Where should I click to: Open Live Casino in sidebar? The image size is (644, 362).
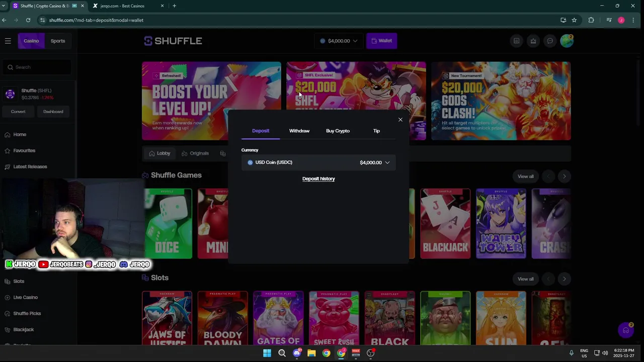pos(25,297)
